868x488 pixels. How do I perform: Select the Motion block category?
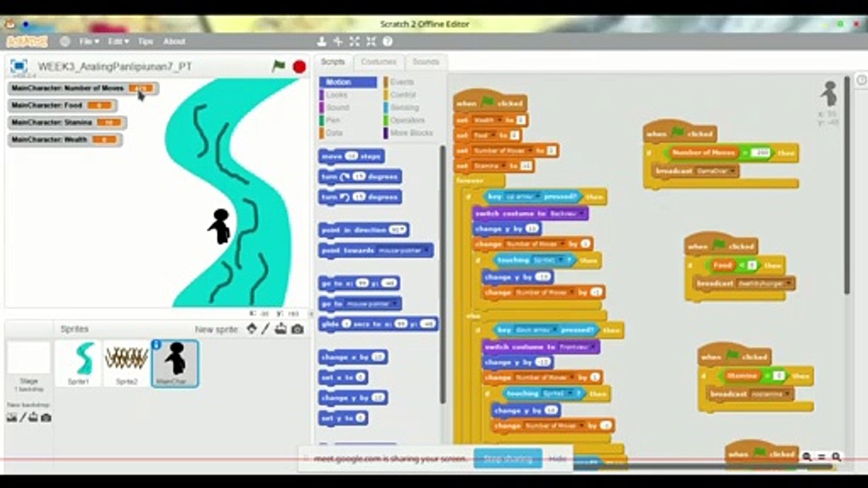tap(348, 82)
